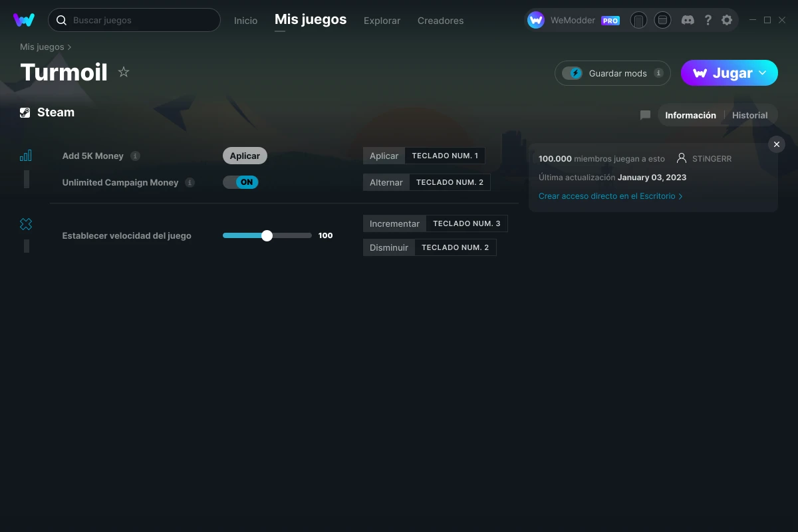Apply the Add 5K Money cheat
The width and height of the screenshot is (798, 532).
click(x=245, y=156)
